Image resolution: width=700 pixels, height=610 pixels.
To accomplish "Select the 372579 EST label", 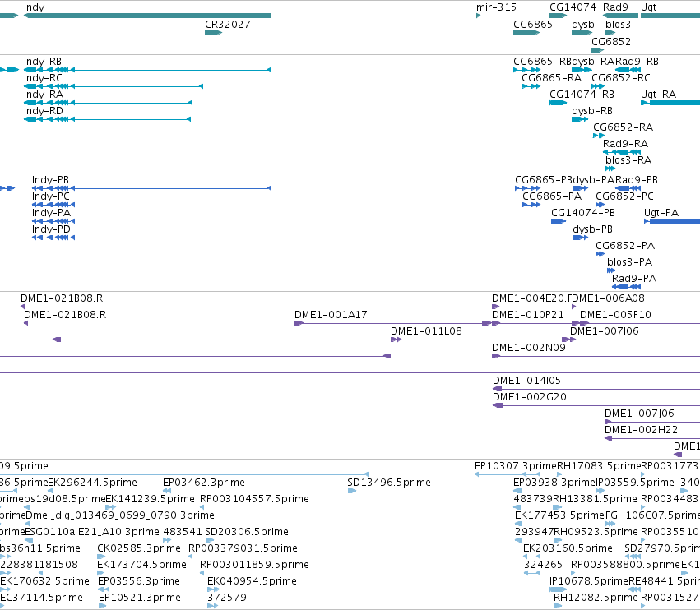I will [227, 598].
